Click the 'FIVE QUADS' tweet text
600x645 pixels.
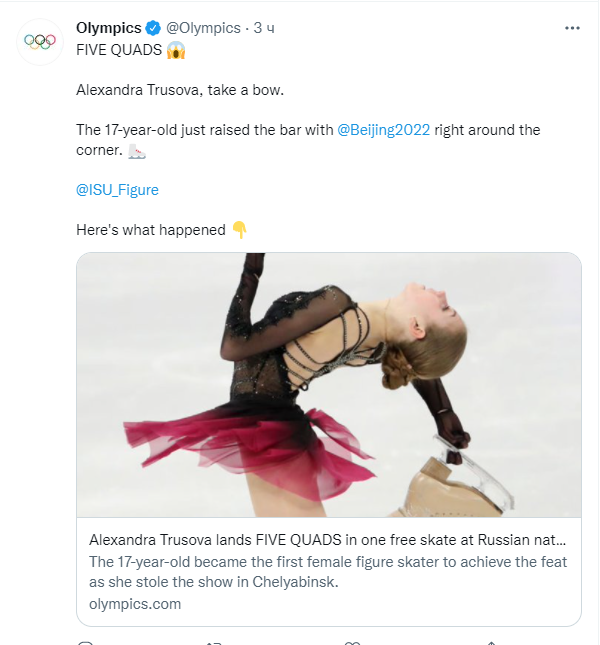tap(118, 49)
